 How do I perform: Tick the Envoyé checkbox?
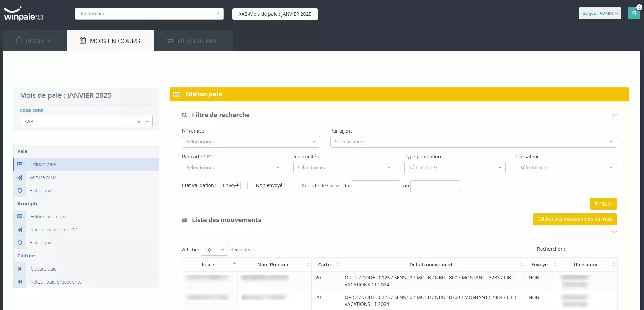click(x=244, y=185)
